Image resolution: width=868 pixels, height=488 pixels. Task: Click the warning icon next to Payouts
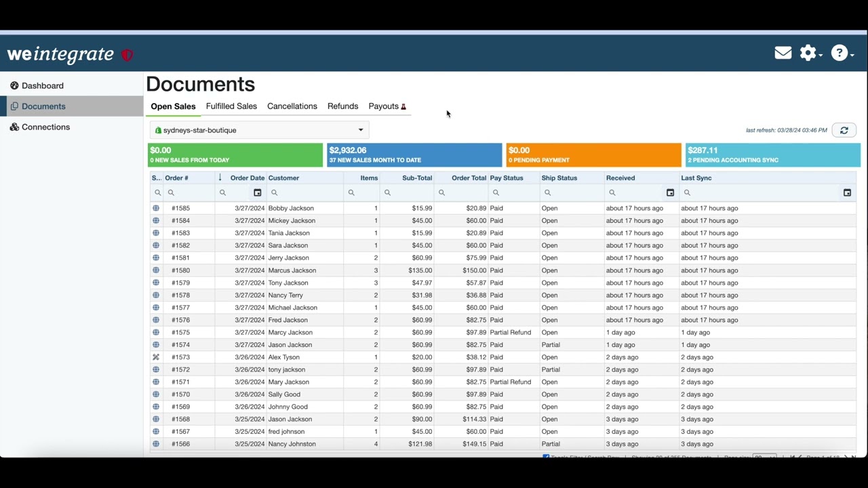[404, 106]
